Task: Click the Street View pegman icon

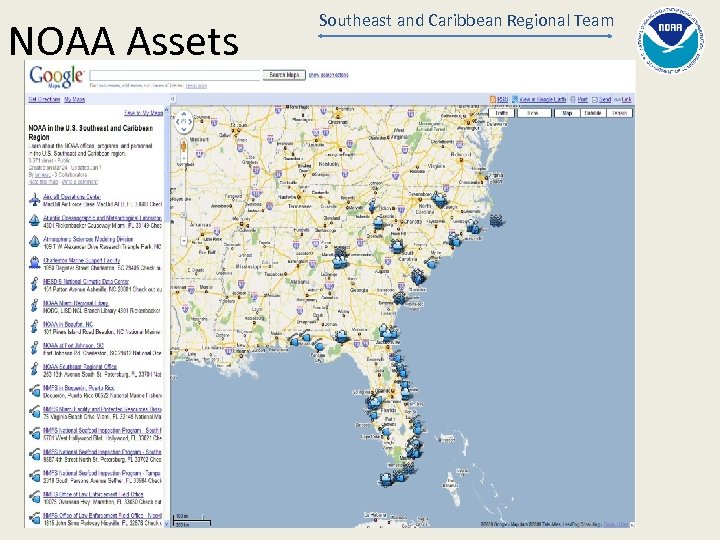Action: click(184, 147)
